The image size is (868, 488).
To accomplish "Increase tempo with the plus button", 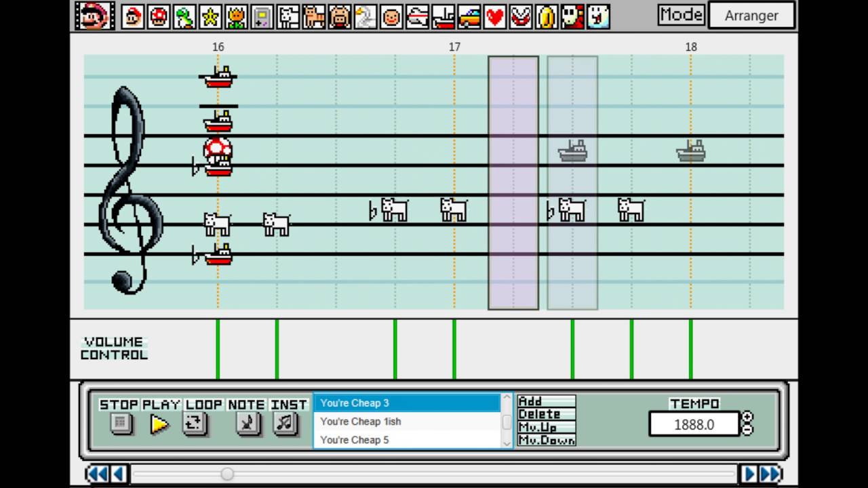I will 747,418.
